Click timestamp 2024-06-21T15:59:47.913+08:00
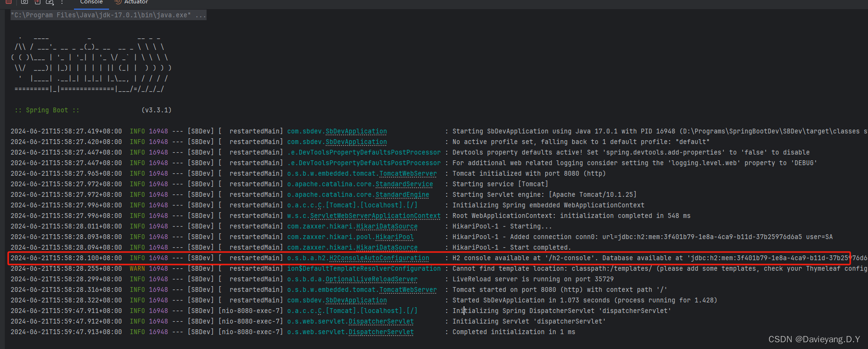Screen dimensions: 868x349 coord(66,332)
